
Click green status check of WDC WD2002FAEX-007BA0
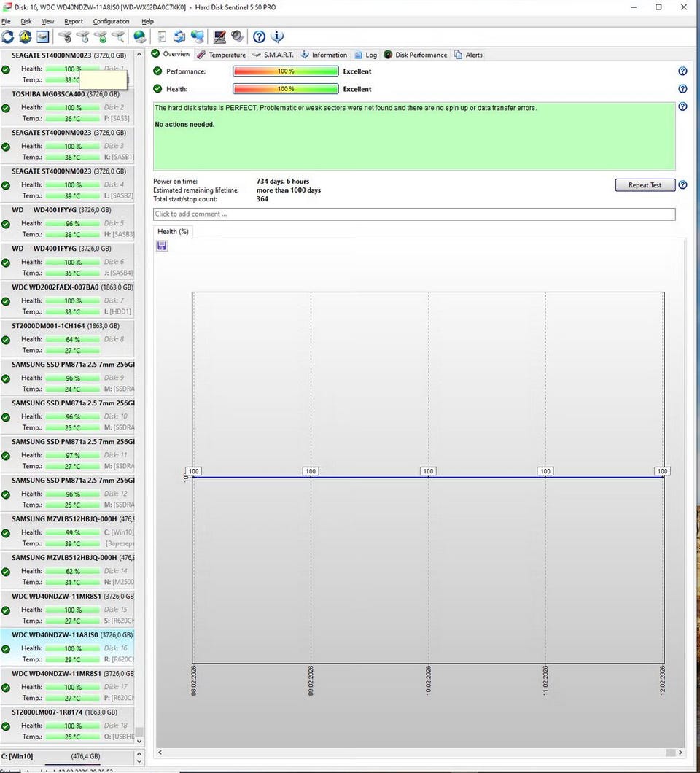click(6, 302)
